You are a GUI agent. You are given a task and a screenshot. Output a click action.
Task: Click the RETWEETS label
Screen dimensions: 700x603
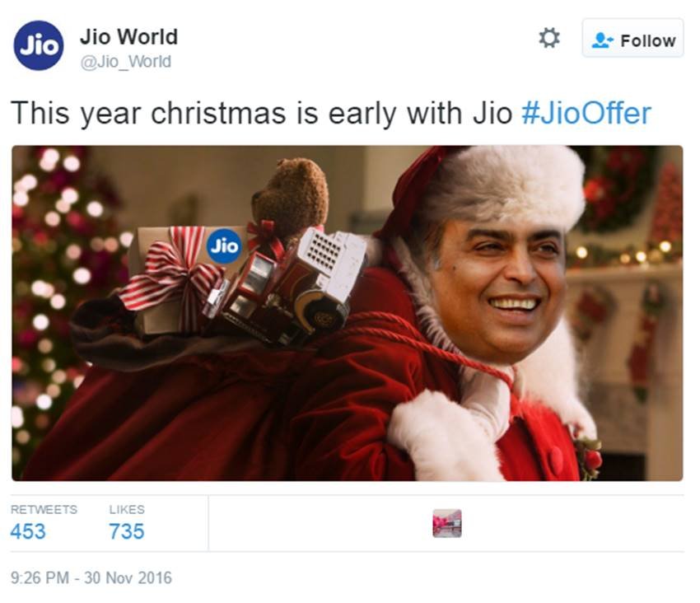[x=44, y=509]
